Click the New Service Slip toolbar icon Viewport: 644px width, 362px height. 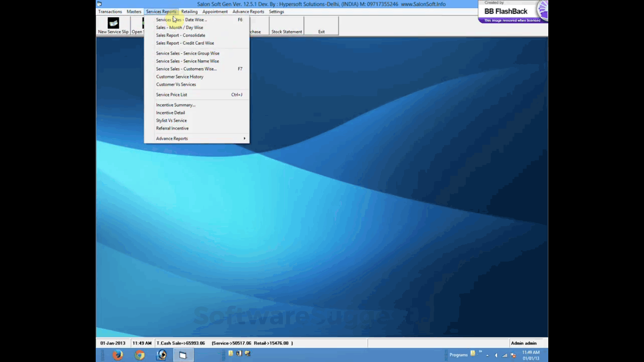click(x=113, y=26)
